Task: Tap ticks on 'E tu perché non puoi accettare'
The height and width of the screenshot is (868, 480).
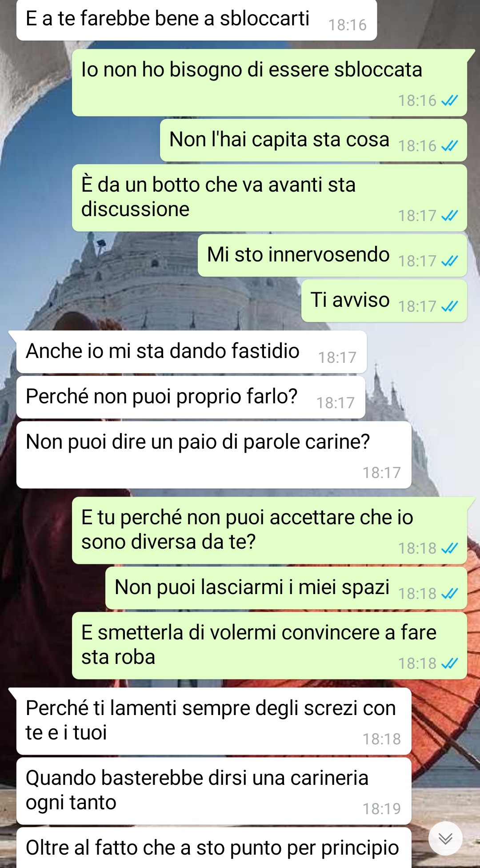Action: pos(449,548)
